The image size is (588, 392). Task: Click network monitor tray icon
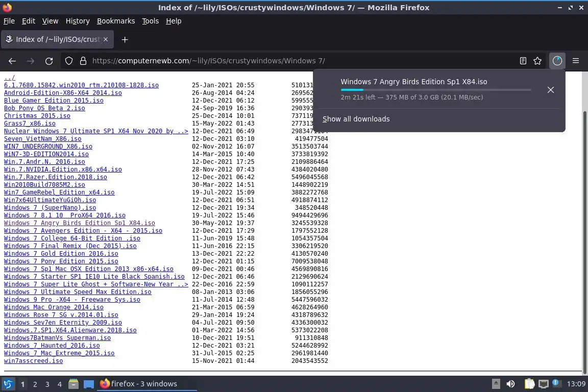pyautogui.click(x=543, y=384)
